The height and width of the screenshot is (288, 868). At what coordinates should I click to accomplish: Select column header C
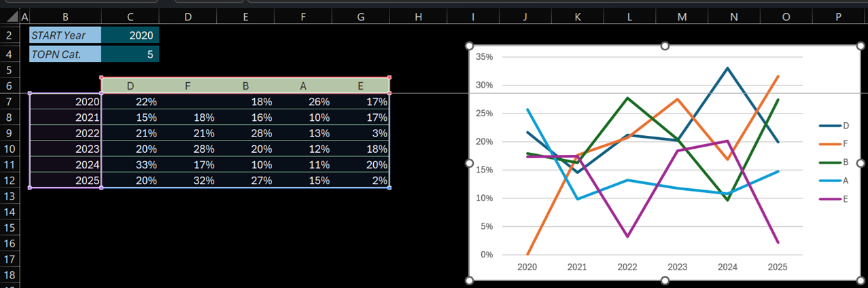(130, 16)
